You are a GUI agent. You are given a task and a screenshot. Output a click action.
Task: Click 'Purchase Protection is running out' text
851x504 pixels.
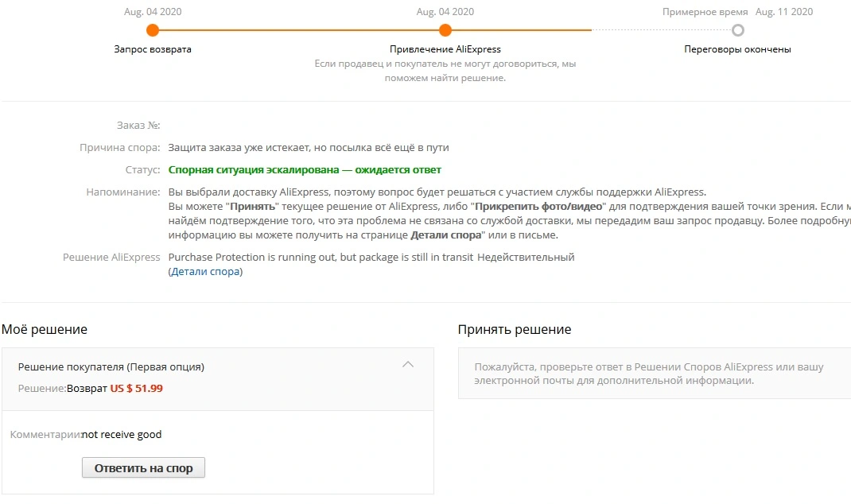(x=252, y=257)
